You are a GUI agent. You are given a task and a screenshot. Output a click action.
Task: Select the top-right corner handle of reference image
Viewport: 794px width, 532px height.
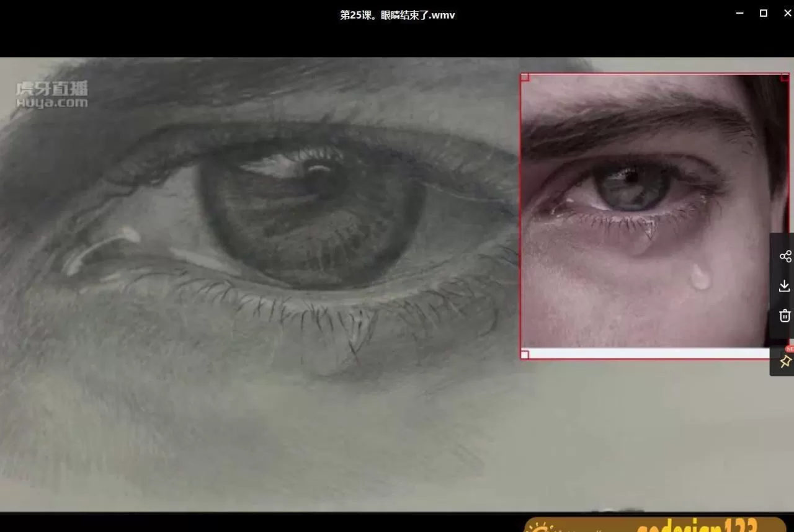coord(785,78)
